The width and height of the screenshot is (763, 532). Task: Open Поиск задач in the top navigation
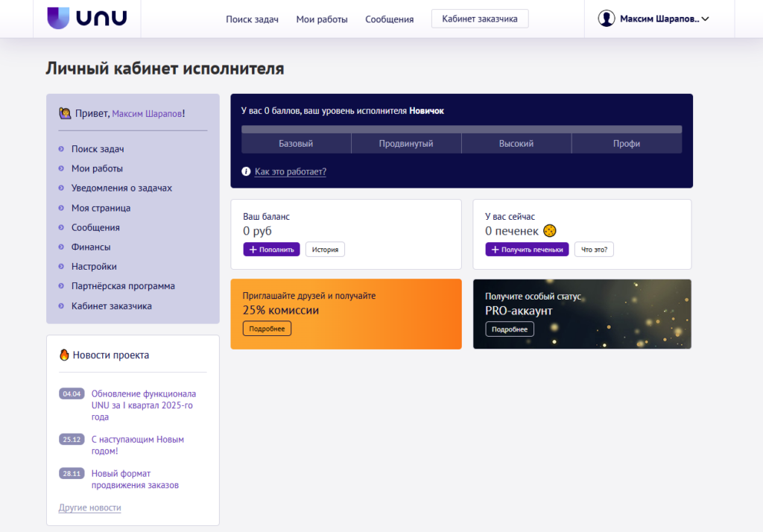252,19
